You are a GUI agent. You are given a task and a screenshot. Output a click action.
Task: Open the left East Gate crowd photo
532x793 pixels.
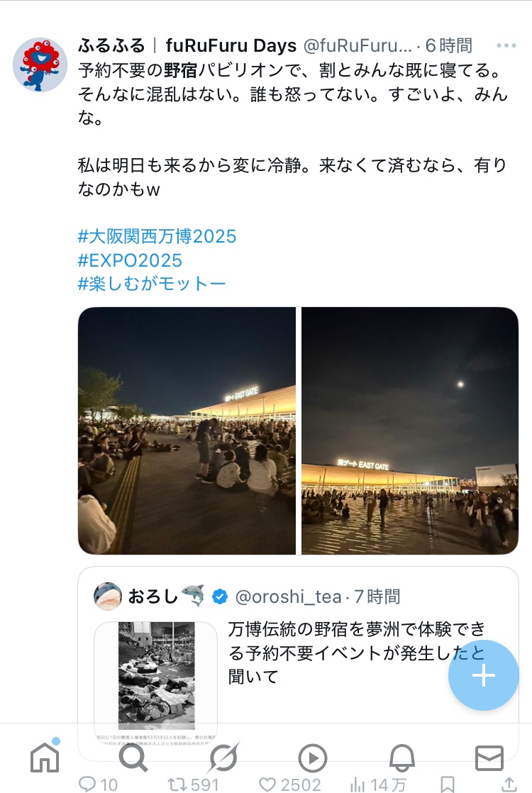[x=187, y=431]
